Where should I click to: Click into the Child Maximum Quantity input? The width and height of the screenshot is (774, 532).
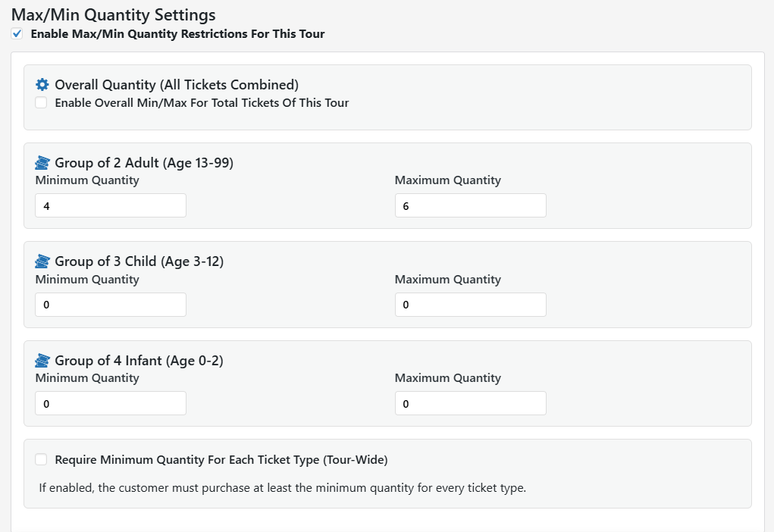click(470, 305)
